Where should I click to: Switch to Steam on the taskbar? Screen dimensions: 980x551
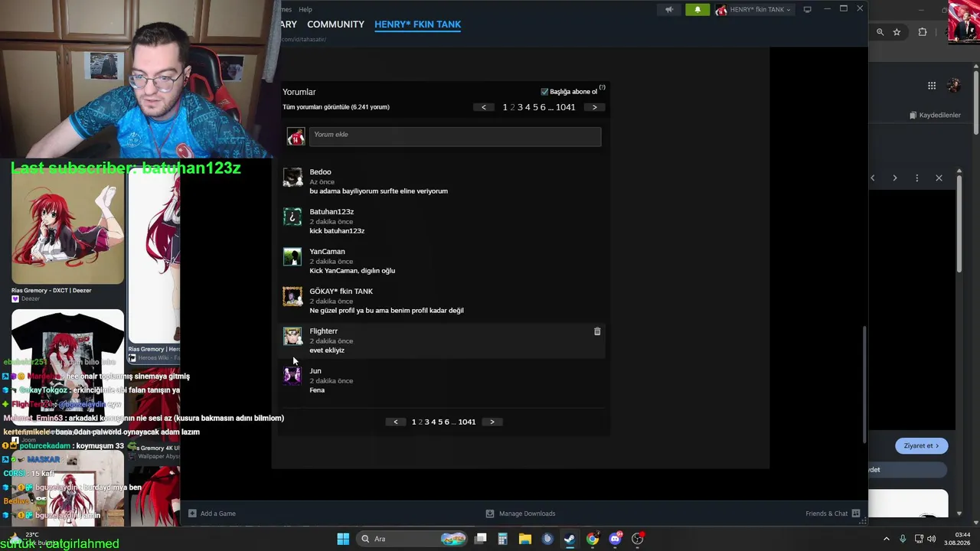pyautogui.click(x=570, y=539)
